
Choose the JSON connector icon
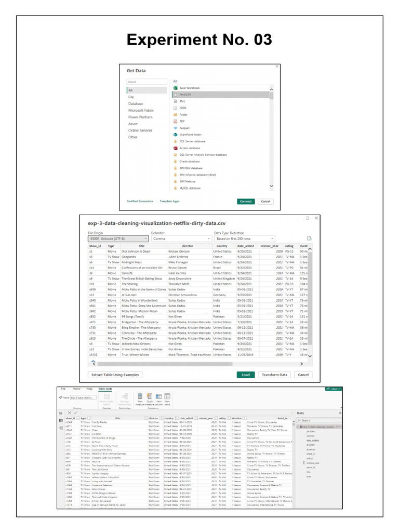[176, 108]
